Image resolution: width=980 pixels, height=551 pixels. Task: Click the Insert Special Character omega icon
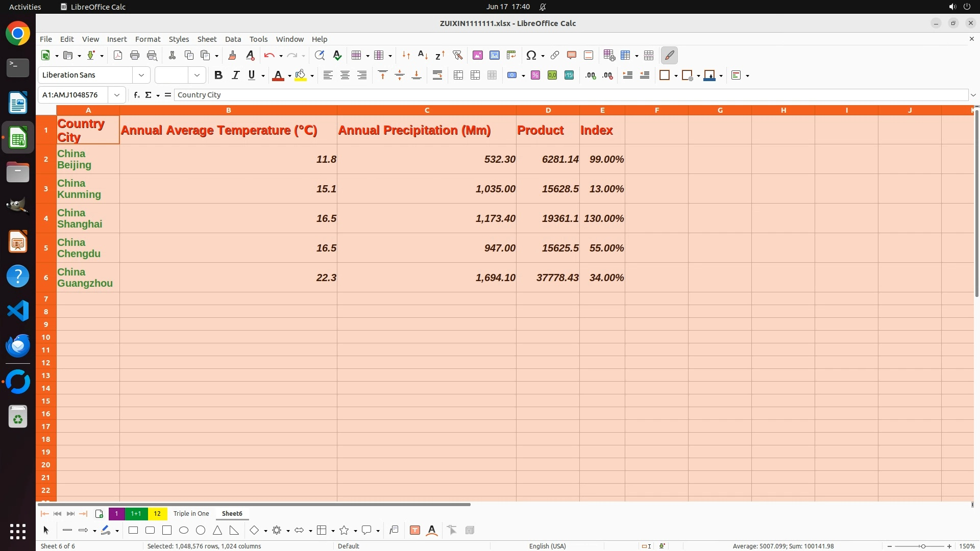531,55
